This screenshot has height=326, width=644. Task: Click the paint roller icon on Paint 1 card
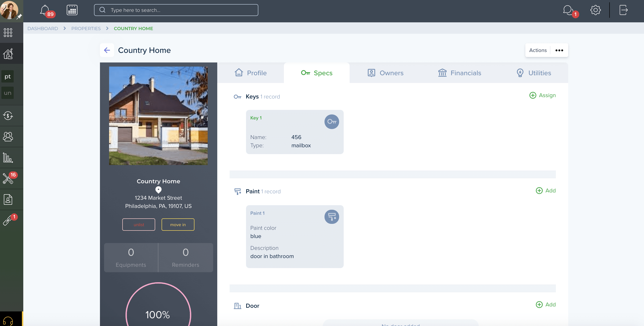click(332, 217)
